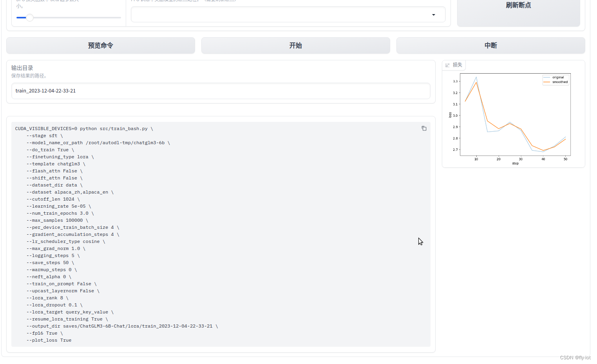Click the '--dataset alpaca_zh,alpaca_en' line

70,192
